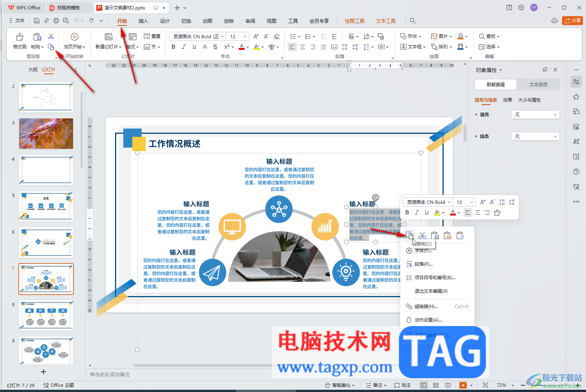Open the File (文件) menu button
Viewport: 586px width, 392px height.
pos(16,21)
